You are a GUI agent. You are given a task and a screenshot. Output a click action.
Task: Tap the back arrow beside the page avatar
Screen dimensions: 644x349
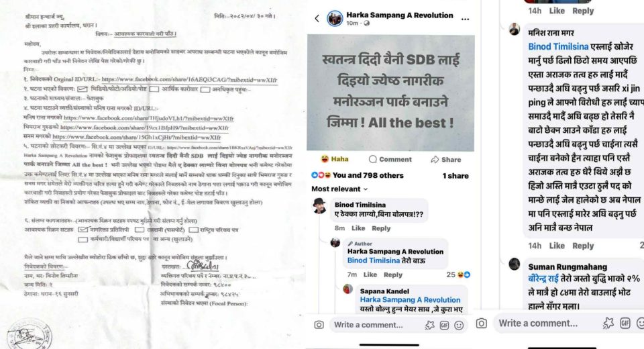[317, 19]
